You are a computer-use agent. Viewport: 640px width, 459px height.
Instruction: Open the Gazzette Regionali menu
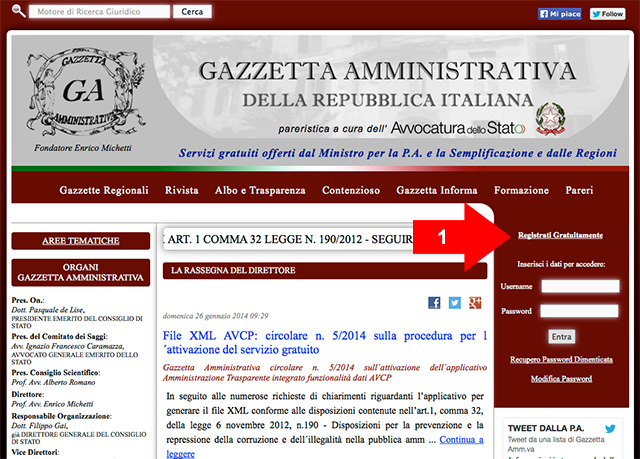(104, 190)
